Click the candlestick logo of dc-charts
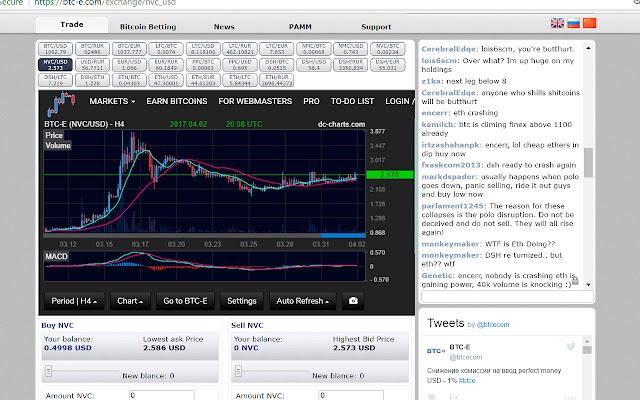This screenshot has height=400, width=640. tap(61, 104)
